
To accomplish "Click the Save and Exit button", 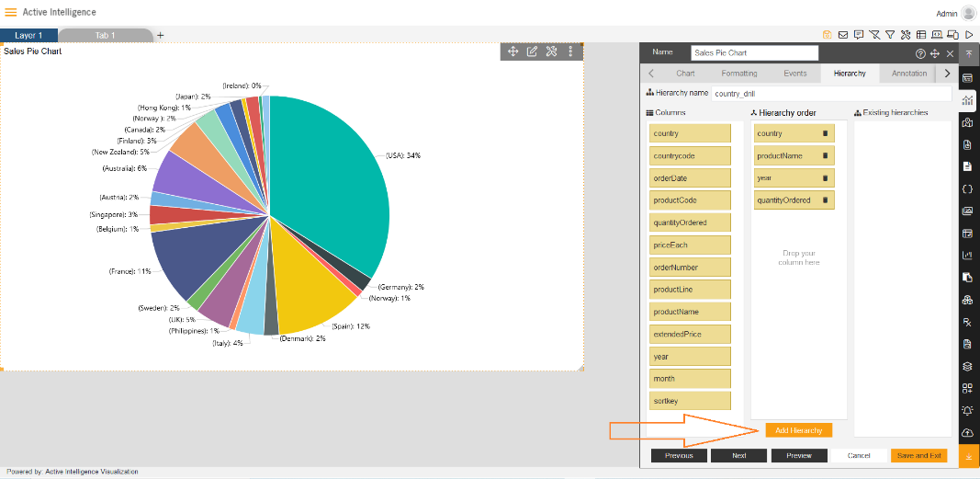I will [x=918, y=456].
